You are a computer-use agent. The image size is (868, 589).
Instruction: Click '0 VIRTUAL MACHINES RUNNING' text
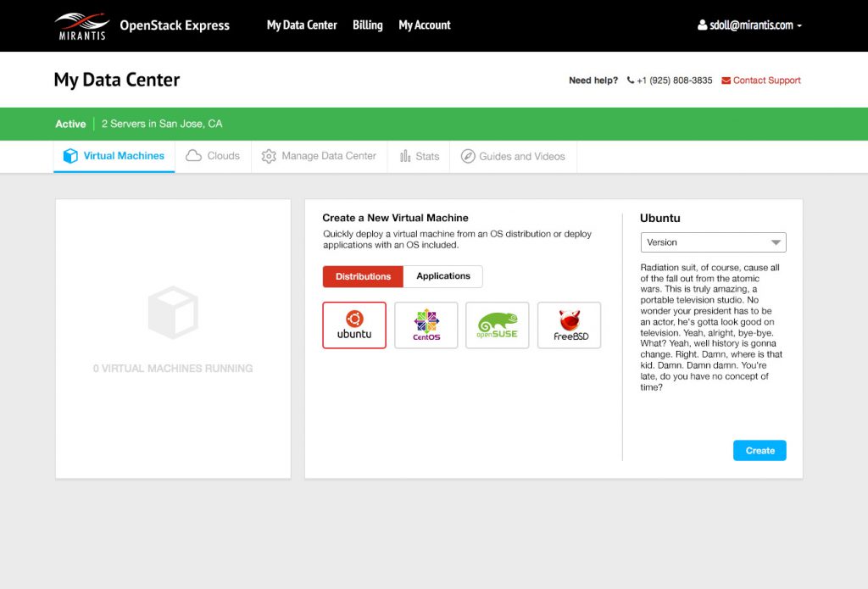click(x=173, y=369)
